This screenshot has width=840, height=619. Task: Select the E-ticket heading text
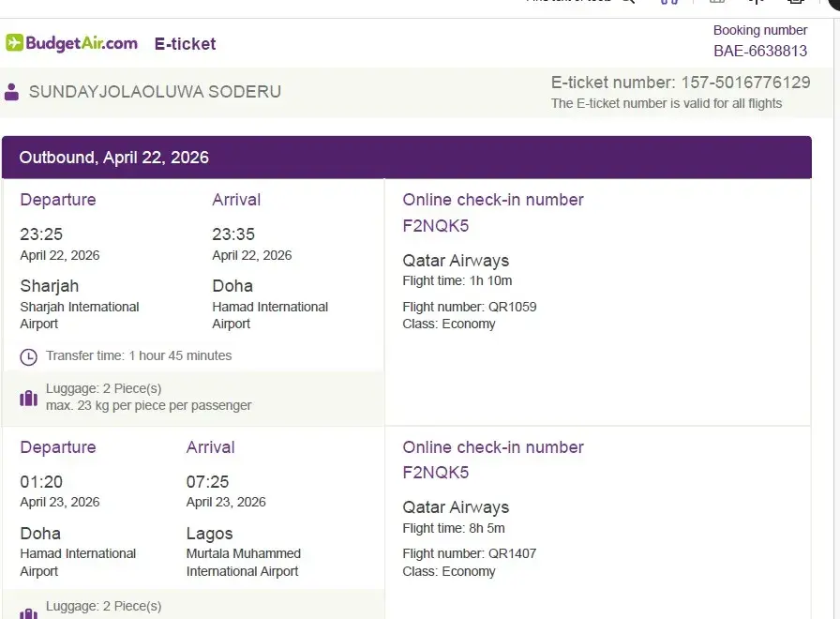tap(185, 44)
